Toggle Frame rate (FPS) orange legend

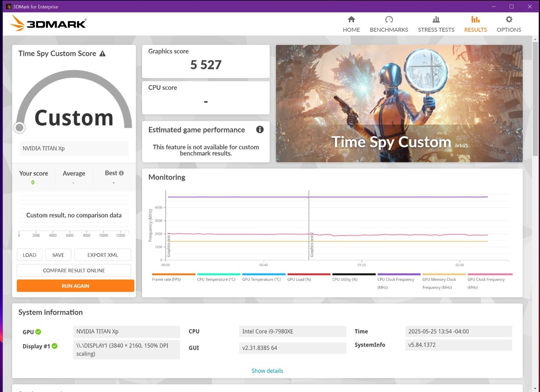173,274
